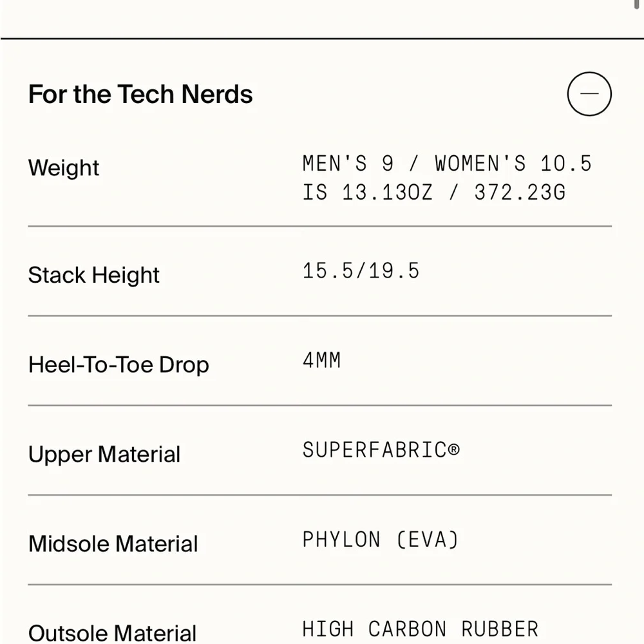Collapse the For the Tech Nerds section

[x=589, y=94]
